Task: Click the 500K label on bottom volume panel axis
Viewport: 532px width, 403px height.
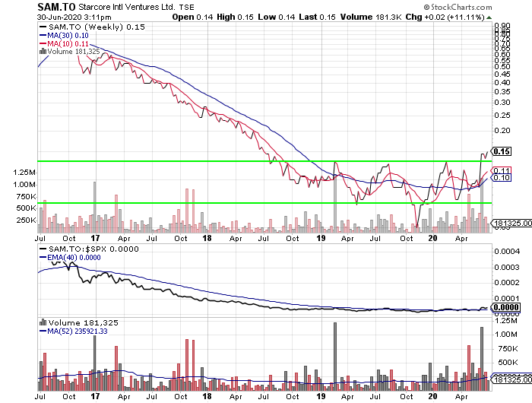Action: (x=508, y=363)
